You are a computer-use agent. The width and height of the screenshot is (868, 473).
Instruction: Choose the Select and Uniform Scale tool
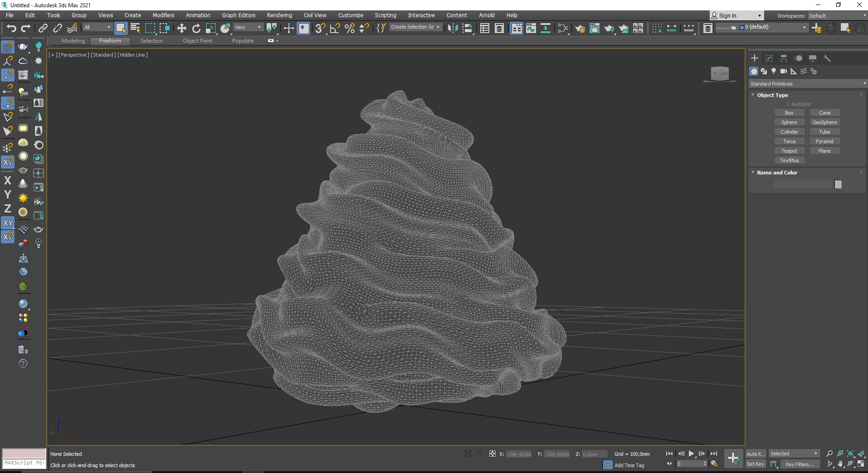pyautogui.click(x=210, y=28)
